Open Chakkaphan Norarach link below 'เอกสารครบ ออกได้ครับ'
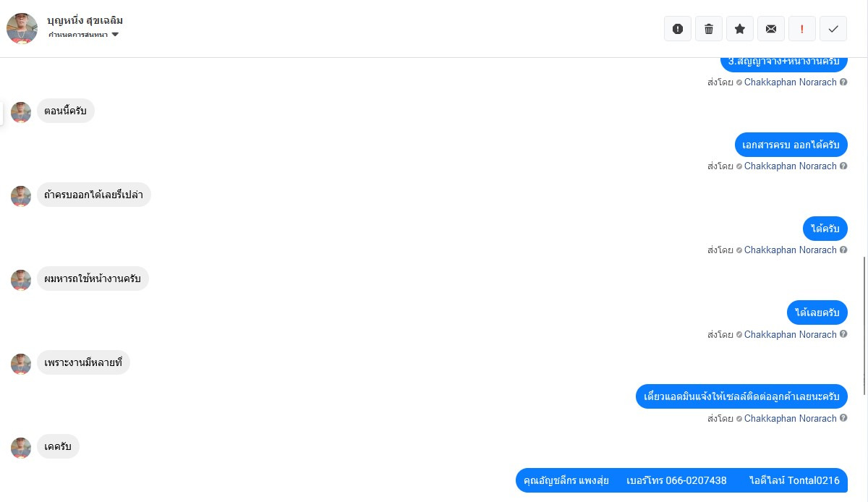The width and height of the screenshot is (868, 502). pos(790,166)
